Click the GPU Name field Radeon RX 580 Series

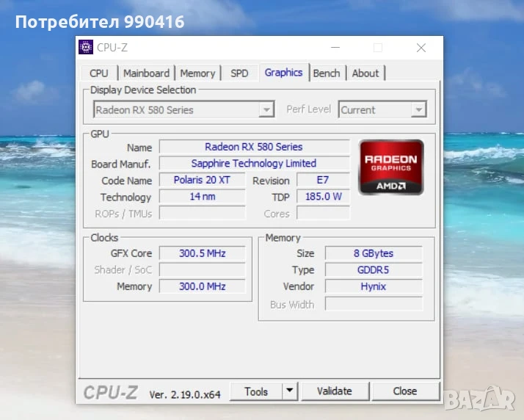[x=254, y=147]
